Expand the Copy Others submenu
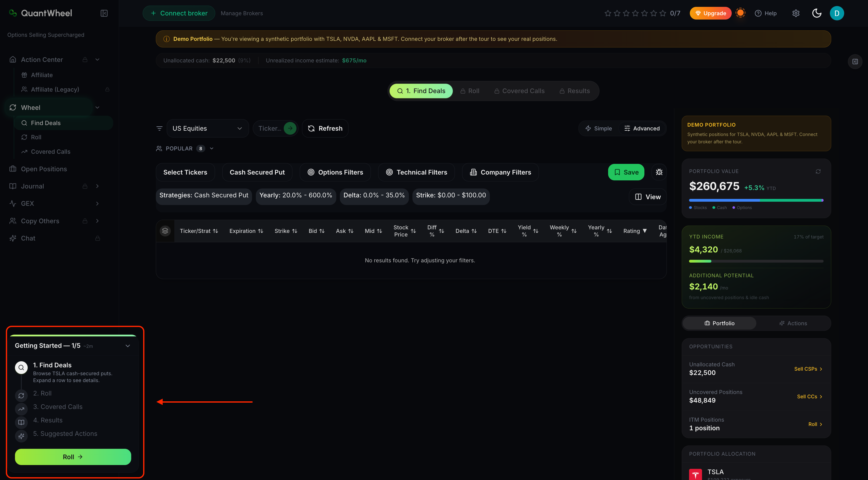 click(x=97, y=221)
